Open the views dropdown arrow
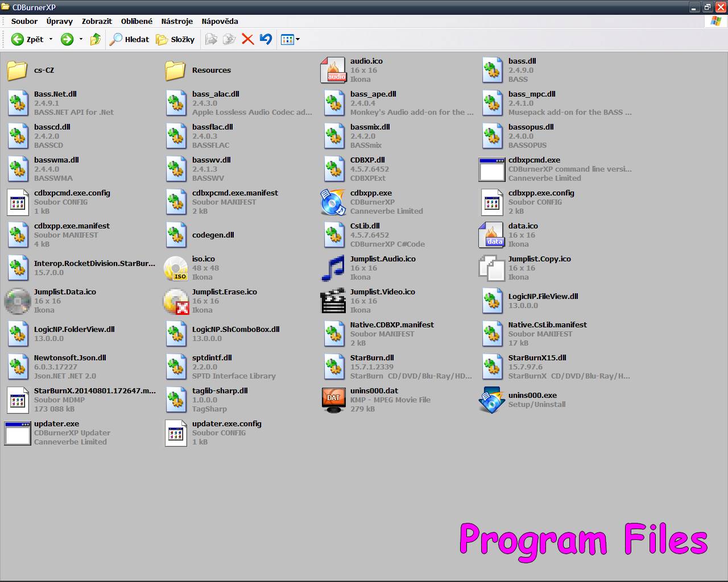 tap(297, 39)
